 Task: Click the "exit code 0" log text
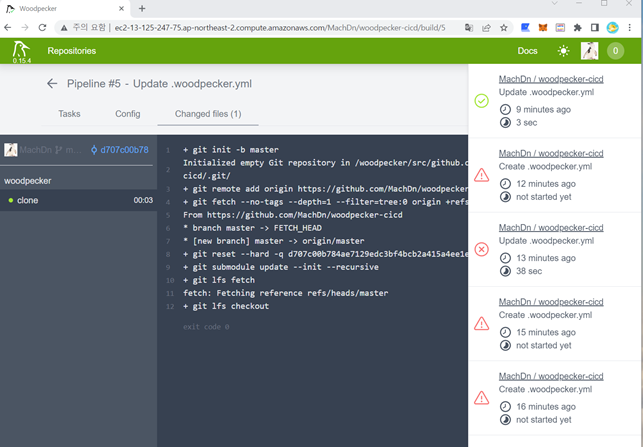[x=206, y=327]
